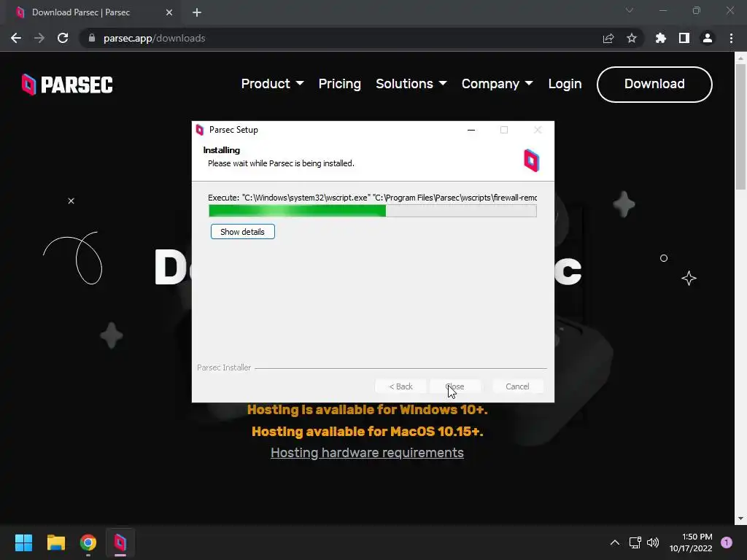Share this page via the share icon

click(x=608, y=38)
